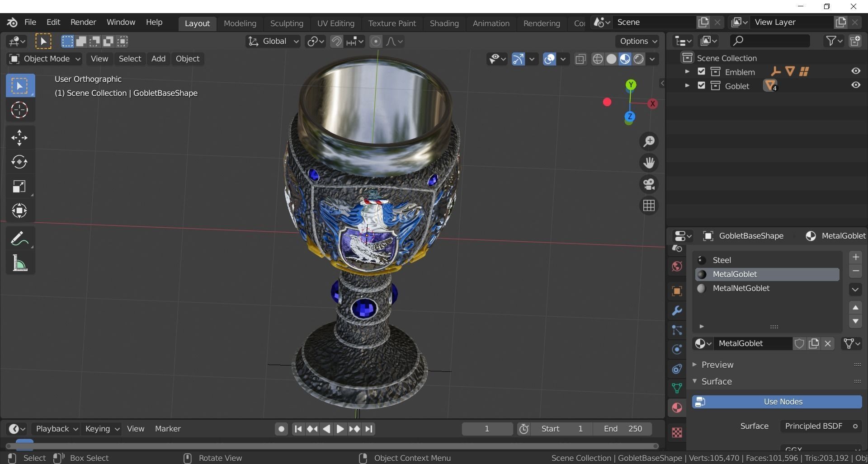Toggle proportional editing
Screen dimensions: 868x464
tap(376, 42)
